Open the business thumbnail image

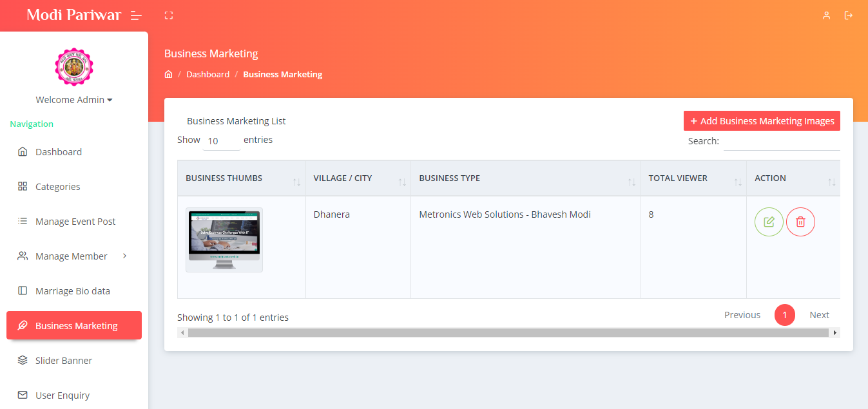pos(224,240)
